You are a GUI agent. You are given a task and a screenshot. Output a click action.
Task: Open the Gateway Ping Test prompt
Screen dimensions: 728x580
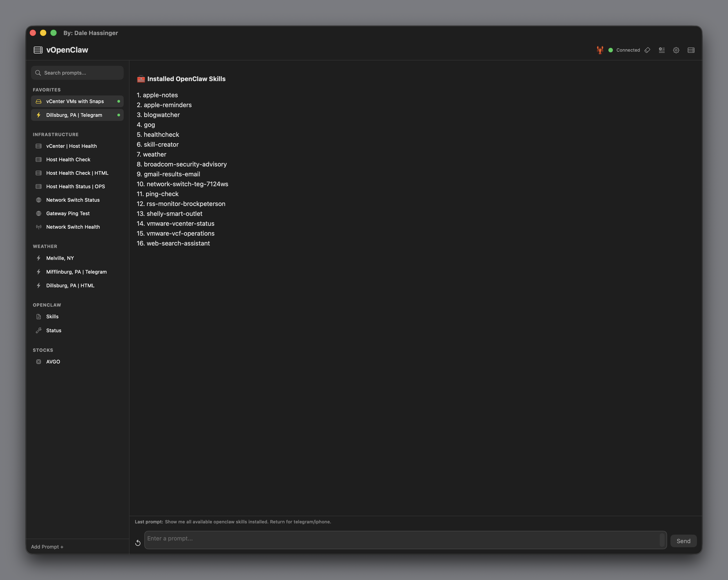(68, 213)
